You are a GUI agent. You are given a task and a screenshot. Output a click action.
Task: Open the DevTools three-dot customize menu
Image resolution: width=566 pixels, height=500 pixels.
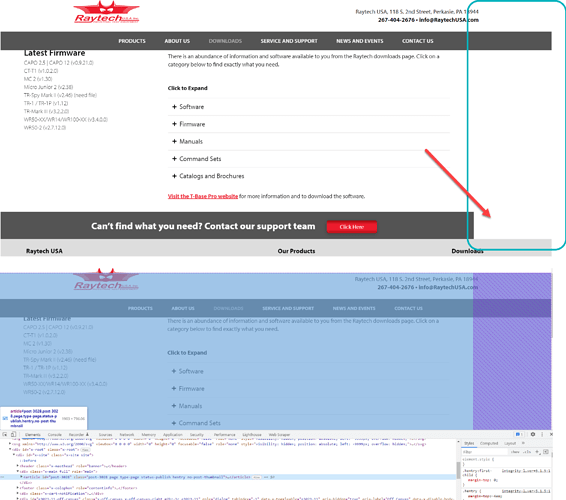pos(542,434)
